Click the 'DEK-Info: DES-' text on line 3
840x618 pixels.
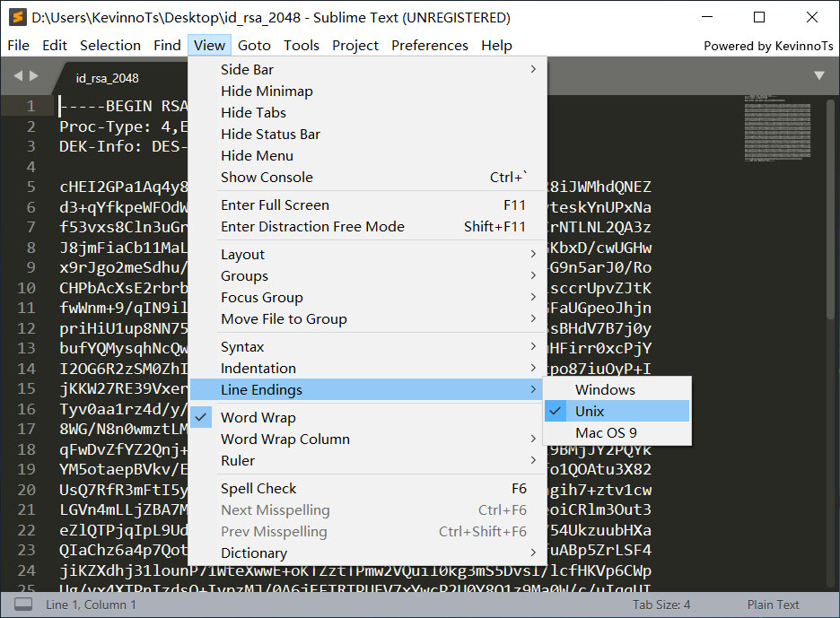click(x=124, y=146)
